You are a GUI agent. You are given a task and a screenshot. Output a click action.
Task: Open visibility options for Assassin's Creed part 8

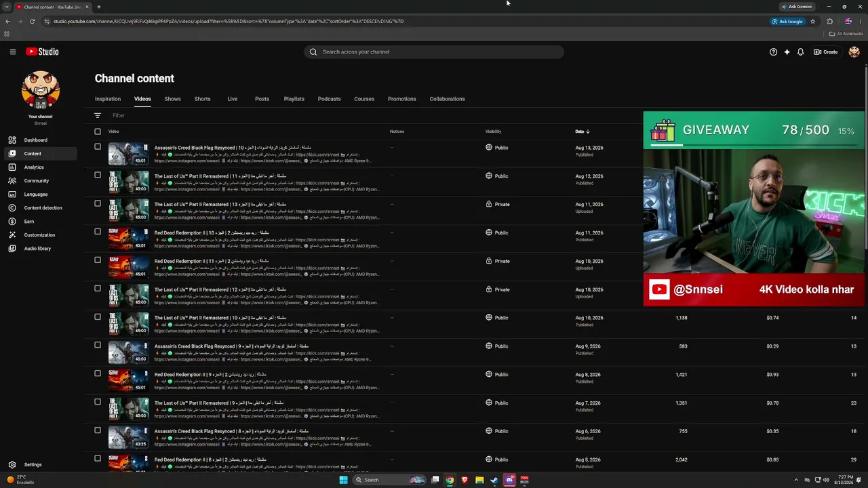point(497,432)
